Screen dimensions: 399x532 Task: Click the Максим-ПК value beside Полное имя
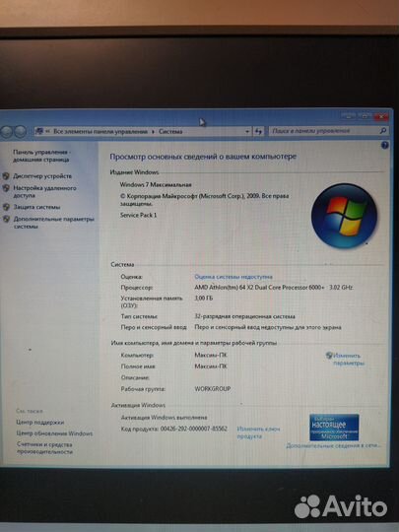point(211,366)
